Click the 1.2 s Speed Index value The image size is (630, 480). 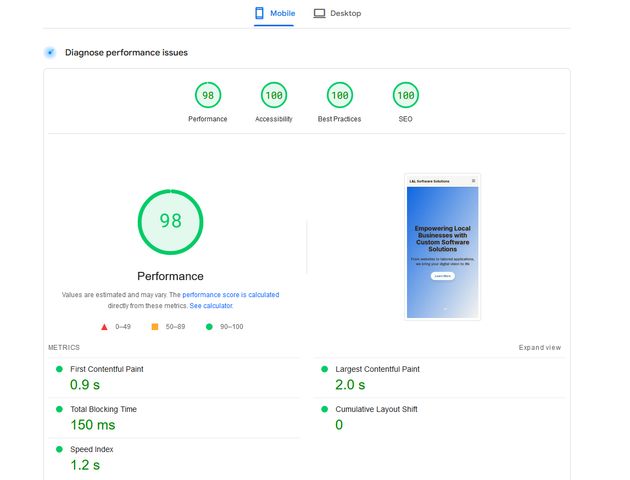coord(85,465)
